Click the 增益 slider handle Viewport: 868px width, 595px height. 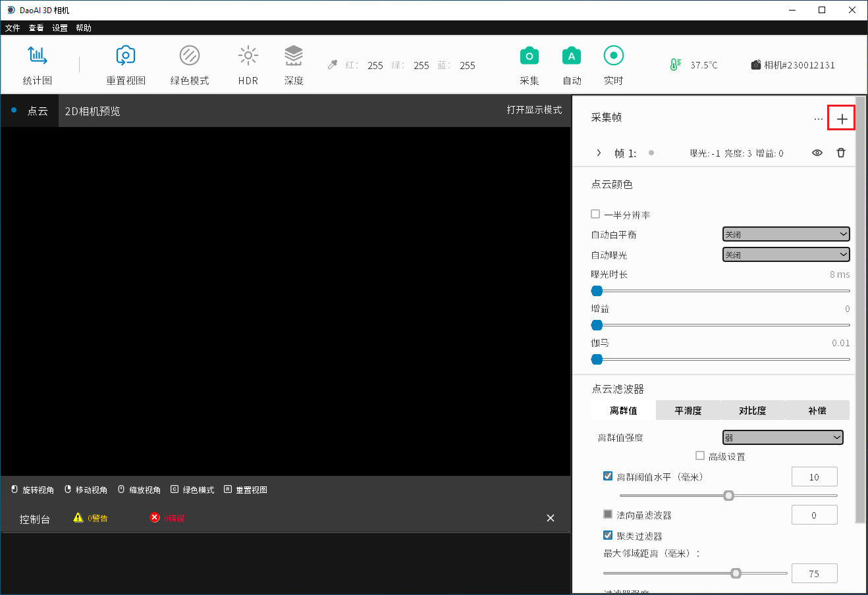[x=597, y=325]
